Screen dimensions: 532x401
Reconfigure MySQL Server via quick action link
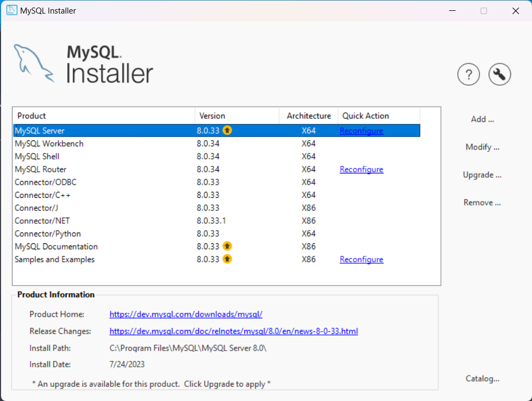[361, 131]
